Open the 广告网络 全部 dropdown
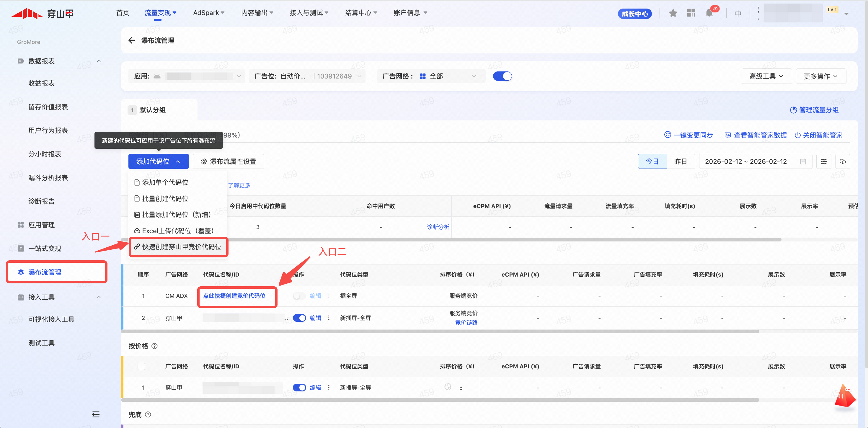Image resolution: width=868 pixels, height=428 pixels. 448,76
